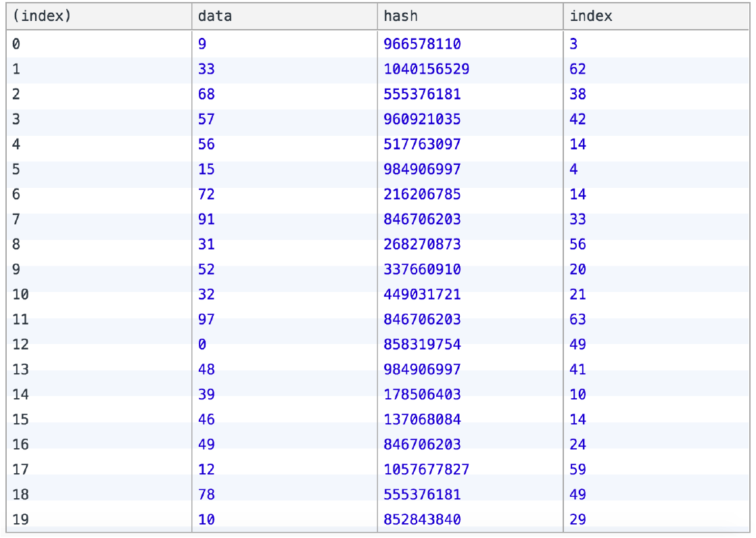Select hash value 960921035
This screenshot has width=756, height=538.
tap(423, 120)
